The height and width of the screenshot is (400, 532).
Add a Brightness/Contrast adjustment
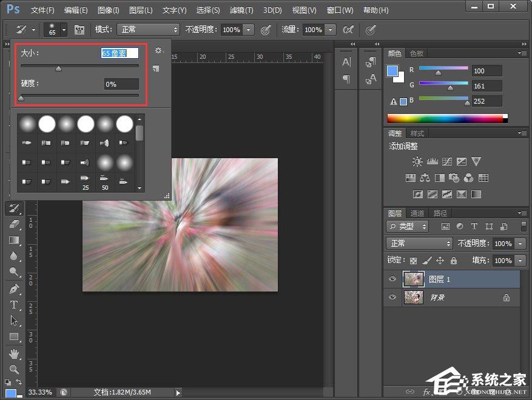tap(417, 161)
